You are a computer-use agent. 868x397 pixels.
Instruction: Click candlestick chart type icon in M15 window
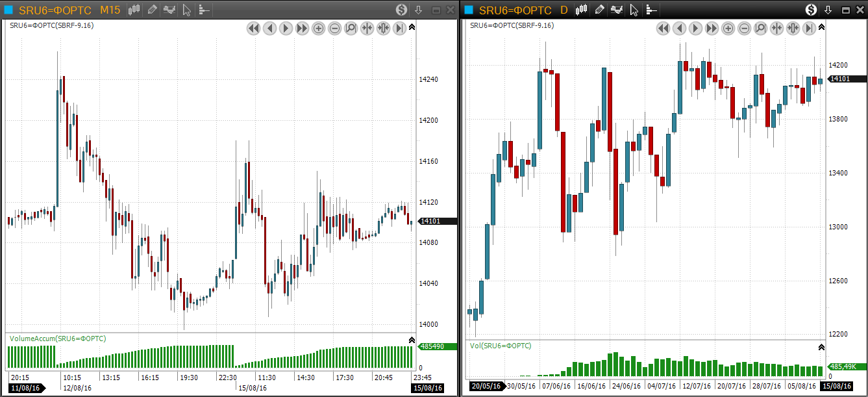pyautogui.click(x=134, y=10)
